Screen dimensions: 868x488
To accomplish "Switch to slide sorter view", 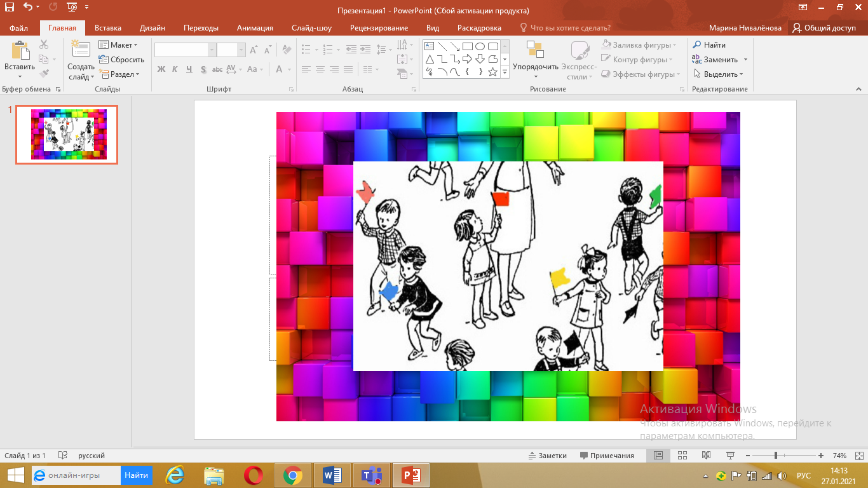I will [682, 456].
